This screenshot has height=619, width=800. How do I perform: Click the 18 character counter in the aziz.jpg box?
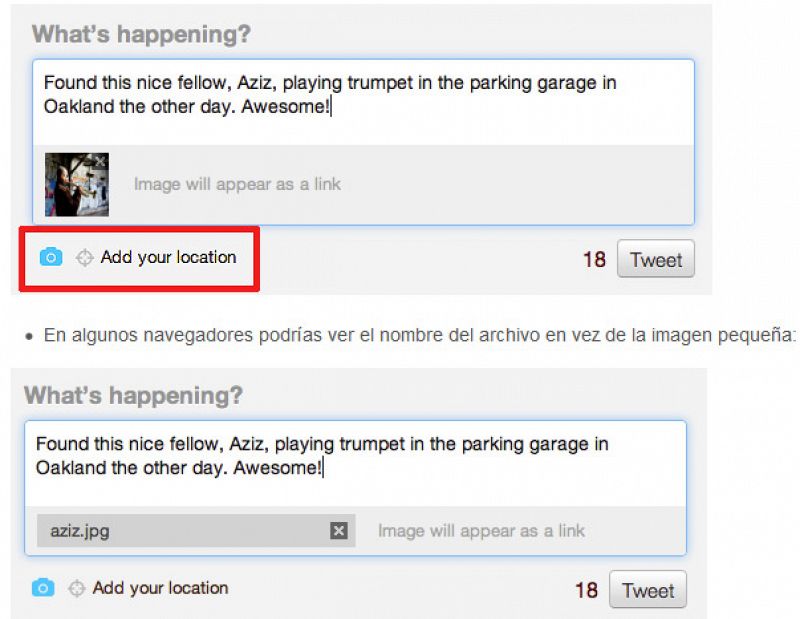586,590
